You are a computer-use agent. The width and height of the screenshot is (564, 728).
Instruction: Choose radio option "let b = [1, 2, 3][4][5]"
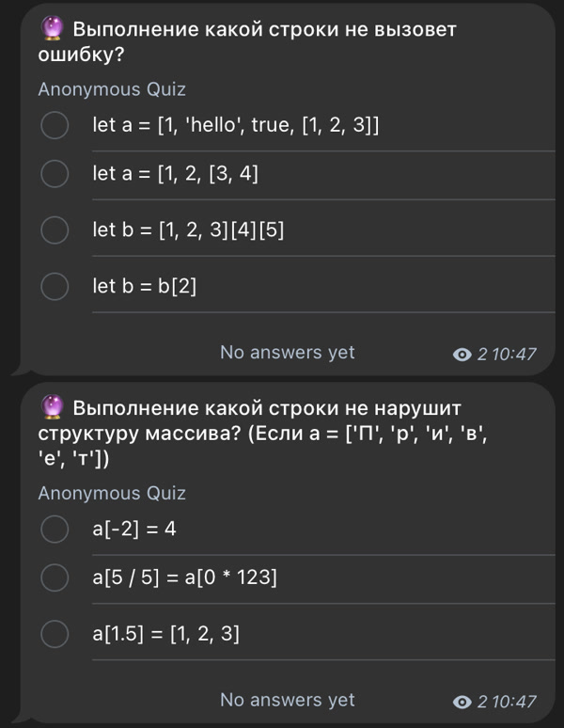55,229
